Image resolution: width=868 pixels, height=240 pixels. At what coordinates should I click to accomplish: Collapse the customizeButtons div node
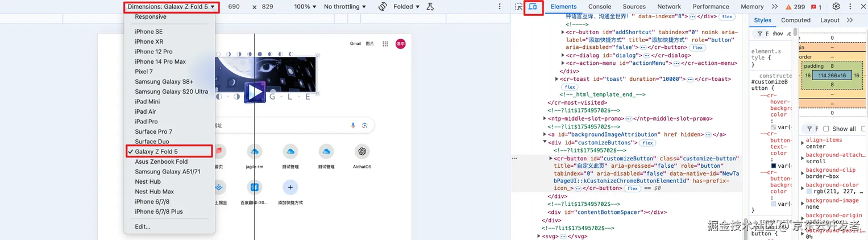(x=545, y=142)
